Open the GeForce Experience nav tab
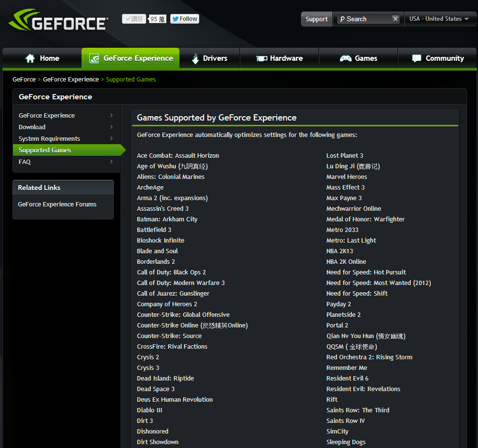This screenshot has height=448, width=478. [x=131, y=58]
